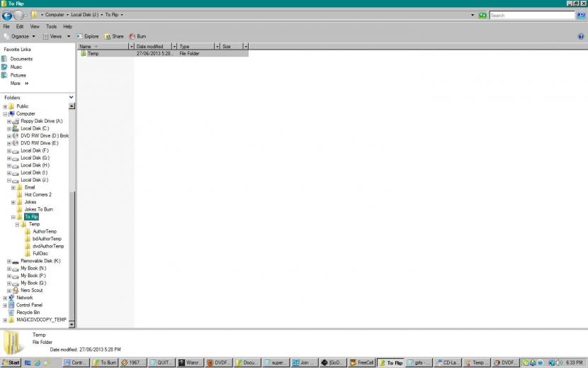The height and width of the screenshot is (368, 588).
Task: Select MAGICDVDCOPY_TEMP in the folder tree
Action: (41, 320)
